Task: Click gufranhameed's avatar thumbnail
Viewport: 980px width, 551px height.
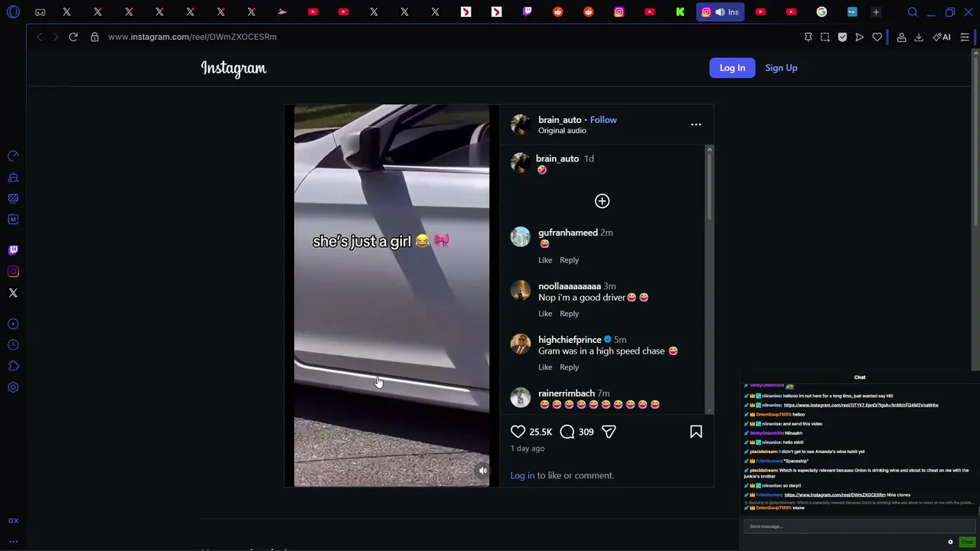Action: point(520,236)
